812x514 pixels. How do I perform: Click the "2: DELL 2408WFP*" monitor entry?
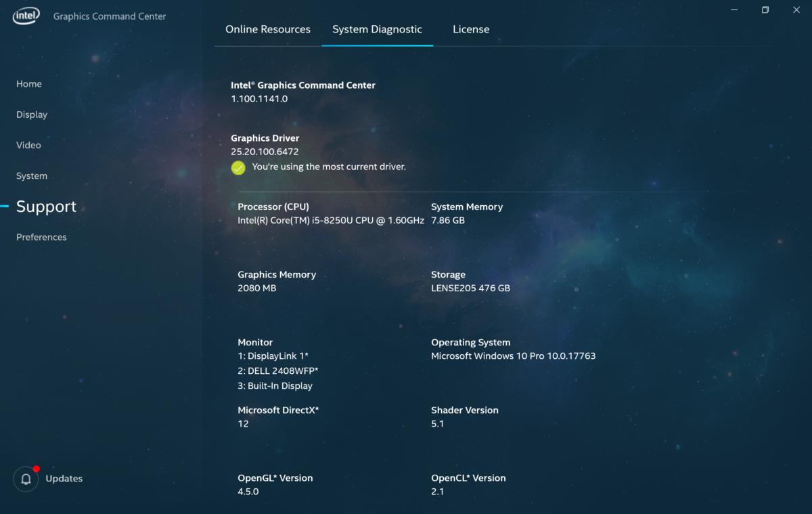[x=278, y=371]
